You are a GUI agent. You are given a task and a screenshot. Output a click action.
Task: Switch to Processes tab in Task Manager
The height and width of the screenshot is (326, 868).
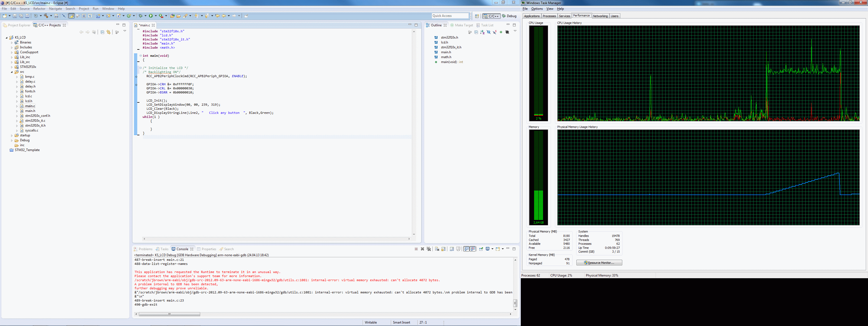click(x=549, y=16)
